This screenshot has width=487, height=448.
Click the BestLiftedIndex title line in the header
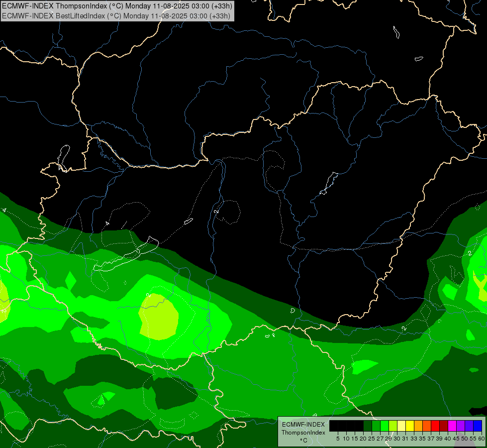116,16
